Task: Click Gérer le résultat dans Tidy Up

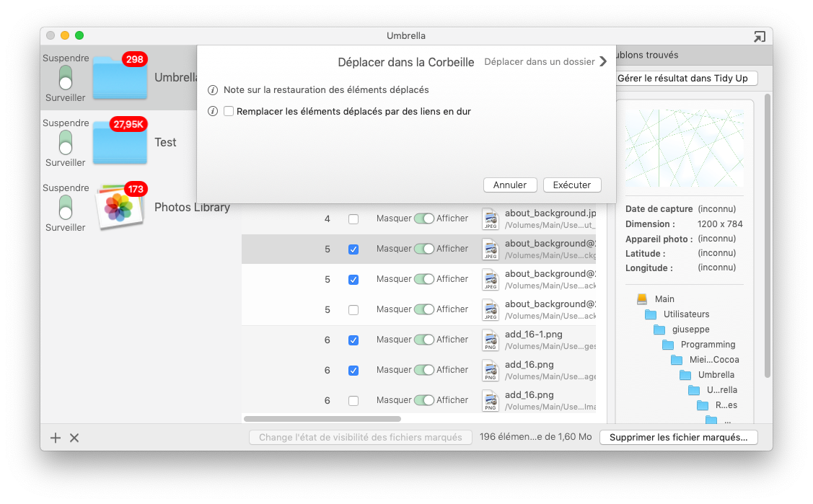Action: pos(682,78)
